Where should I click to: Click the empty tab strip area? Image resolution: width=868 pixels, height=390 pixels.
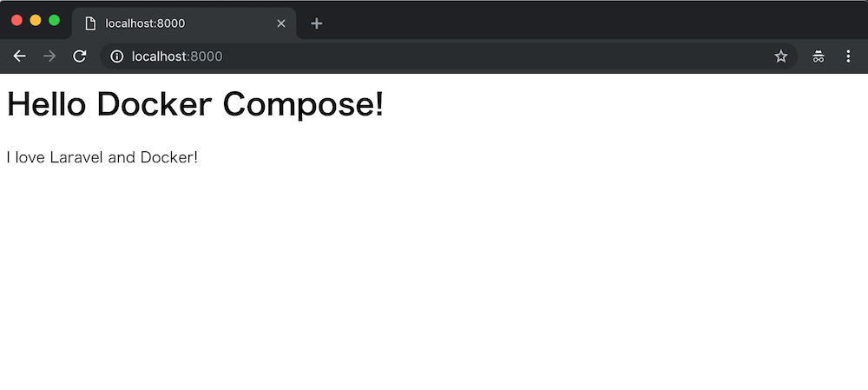tap(592, 23)
